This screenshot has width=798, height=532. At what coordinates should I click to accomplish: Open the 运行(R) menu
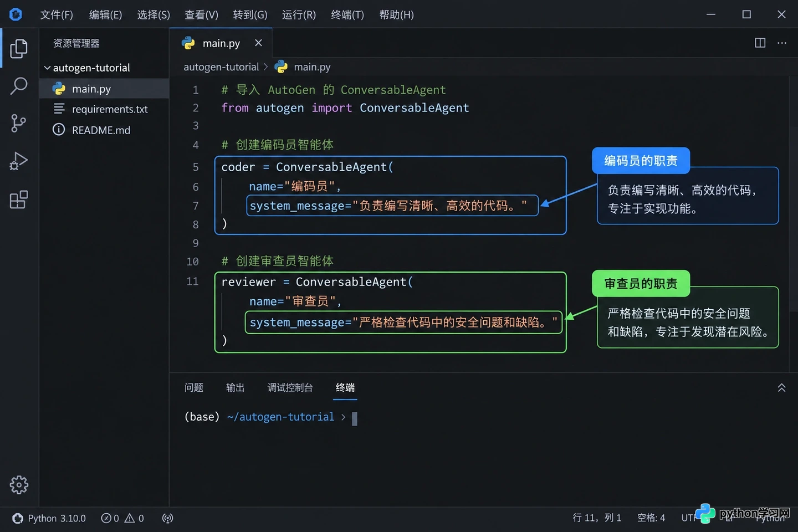tap(299, 15)
